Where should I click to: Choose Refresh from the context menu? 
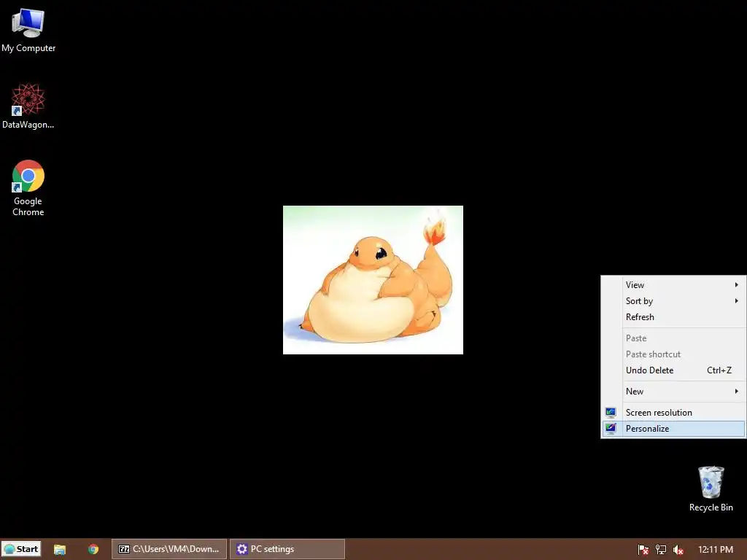(673, 317)
